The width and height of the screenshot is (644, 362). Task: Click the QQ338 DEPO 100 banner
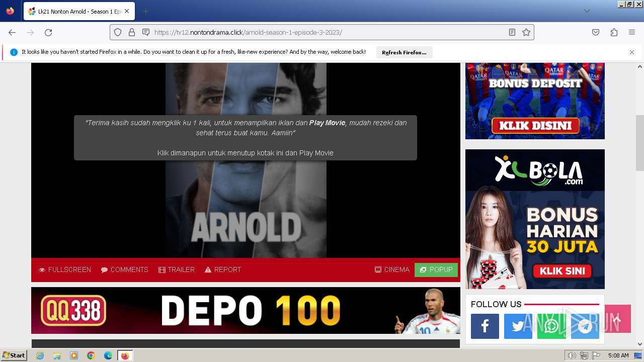point(246,310)
